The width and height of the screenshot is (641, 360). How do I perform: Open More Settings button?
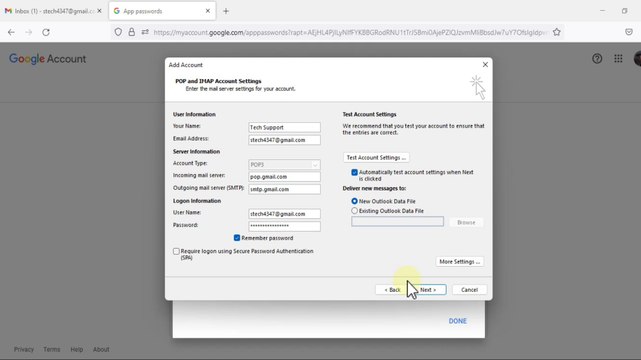coord(459,262)
